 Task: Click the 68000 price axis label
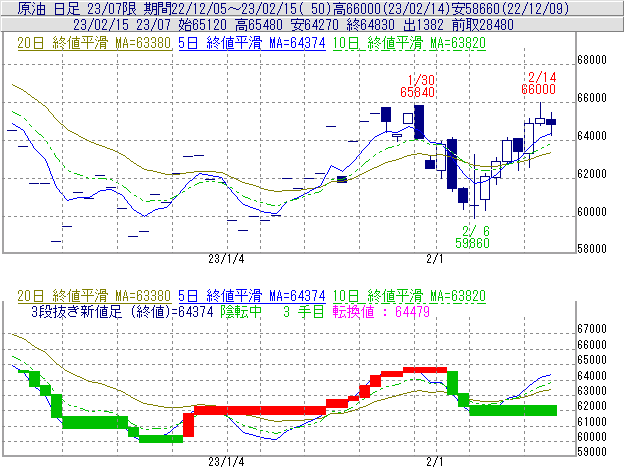(592, 60)
